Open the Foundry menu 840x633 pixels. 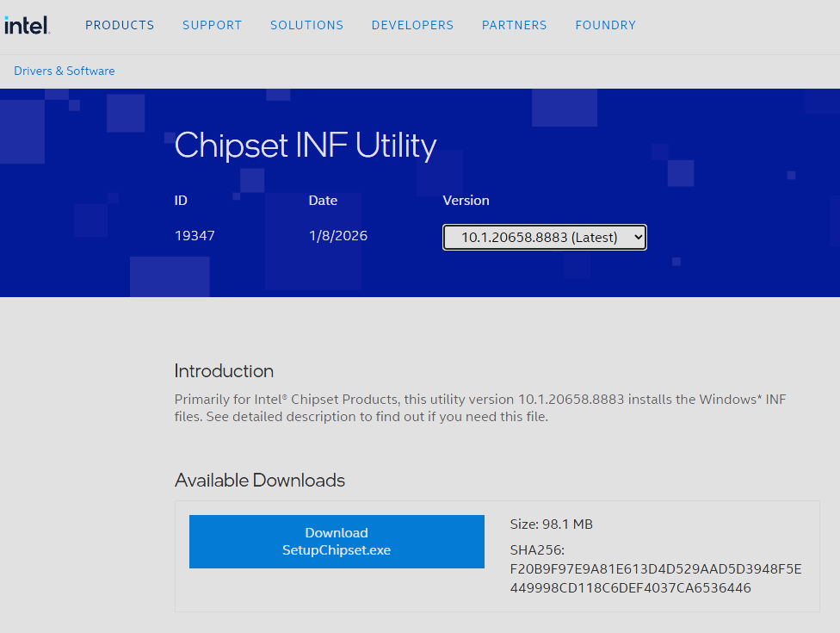click(605, 25)
